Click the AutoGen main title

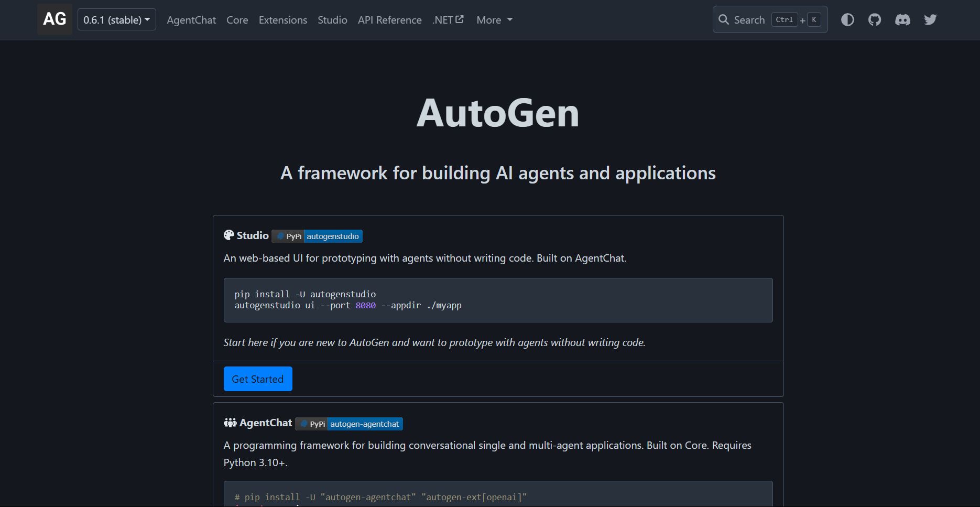(498, 113)
